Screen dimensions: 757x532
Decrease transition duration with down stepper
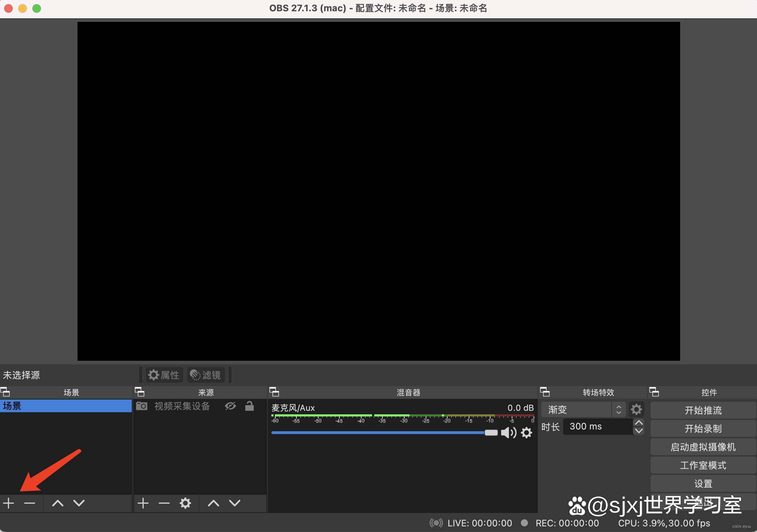coord(639,431)
